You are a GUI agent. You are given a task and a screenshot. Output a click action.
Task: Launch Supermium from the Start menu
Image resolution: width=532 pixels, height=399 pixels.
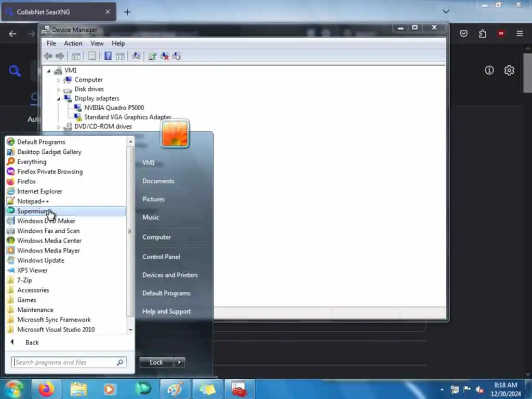[66, 211]
